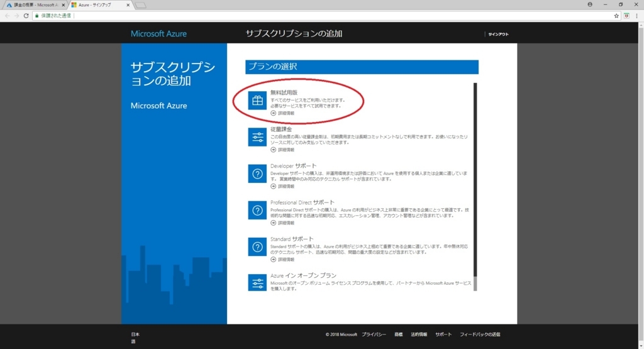
Task: Switch to the Azure - サインアップ browser tab
Action: (99, 5)
